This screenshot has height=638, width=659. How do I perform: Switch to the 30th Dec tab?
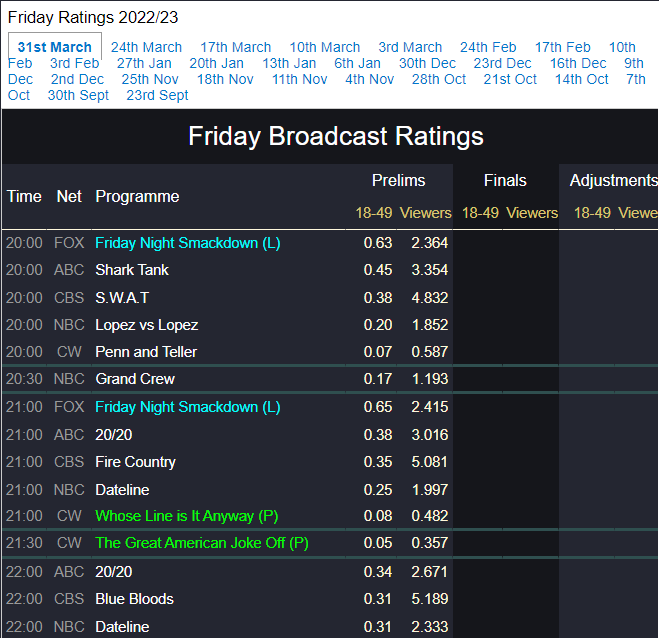(x=427, y=63)
